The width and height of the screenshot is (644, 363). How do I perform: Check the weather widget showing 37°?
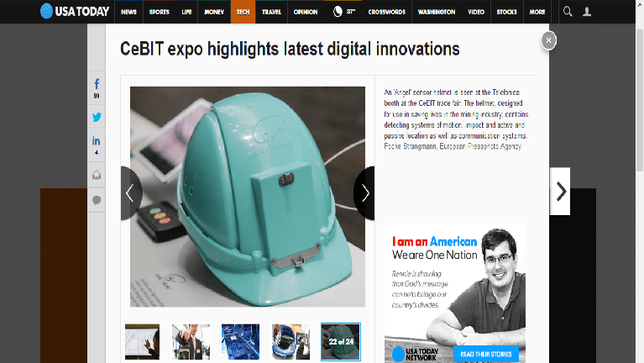[343, 12]
